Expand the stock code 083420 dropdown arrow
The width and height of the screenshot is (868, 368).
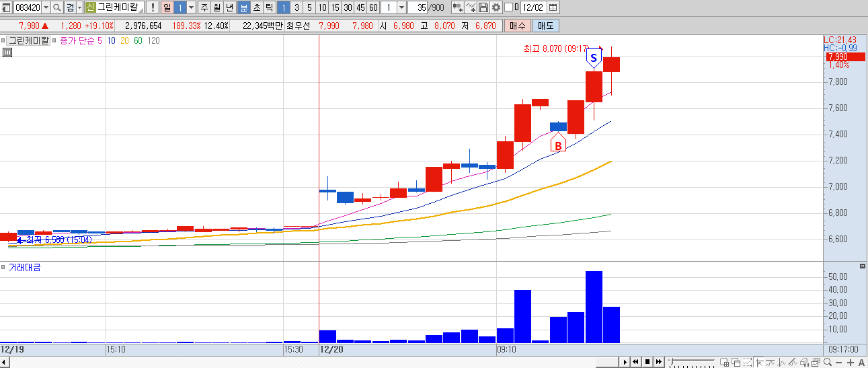pyautogui.click(x=46, y=7)
